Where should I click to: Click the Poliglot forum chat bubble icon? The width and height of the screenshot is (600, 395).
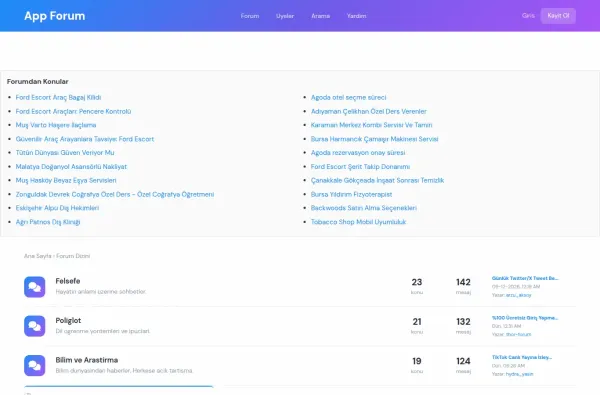(x=34, y=326)
